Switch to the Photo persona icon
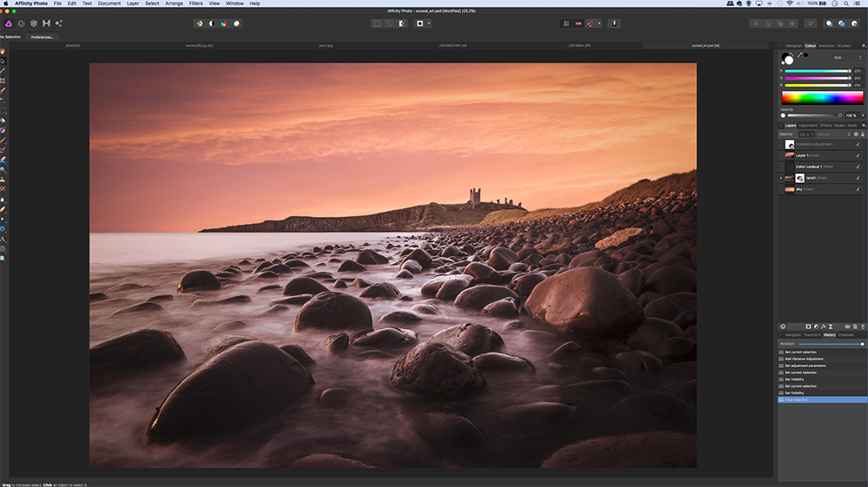The width and height of the screenshot is (868, 487). point(9,23)
